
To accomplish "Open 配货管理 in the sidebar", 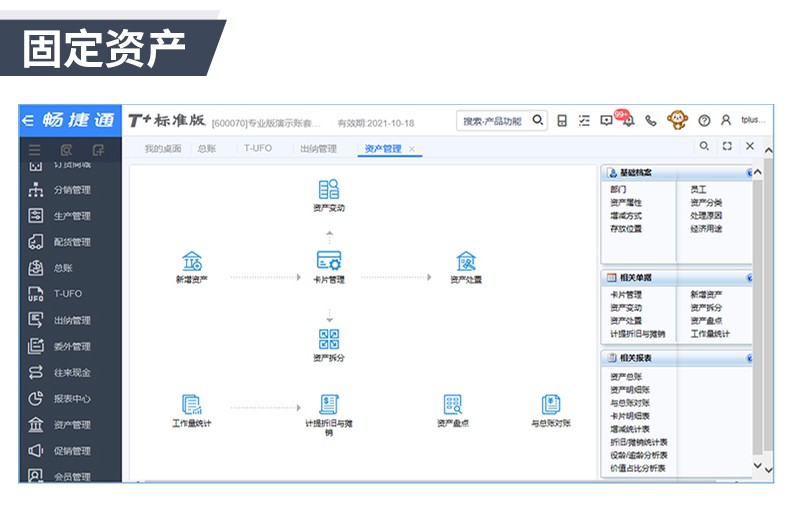I will click(71, 242).
